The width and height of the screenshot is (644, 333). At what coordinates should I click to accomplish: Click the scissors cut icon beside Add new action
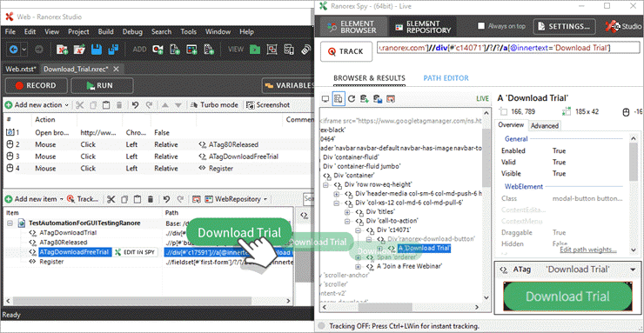click(x=80, y=105)
